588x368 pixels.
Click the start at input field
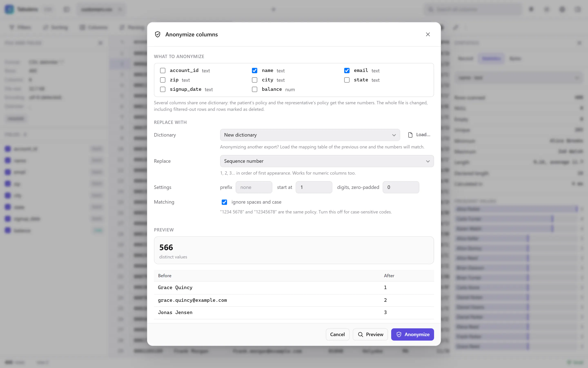coord(314,187)
